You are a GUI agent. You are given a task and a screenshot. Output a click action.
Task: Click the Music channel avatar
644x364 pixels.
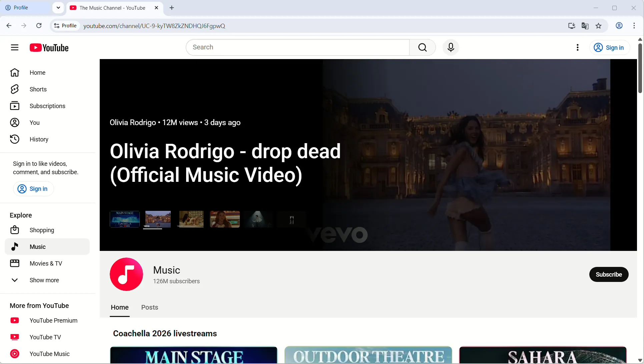click(126, 274)
